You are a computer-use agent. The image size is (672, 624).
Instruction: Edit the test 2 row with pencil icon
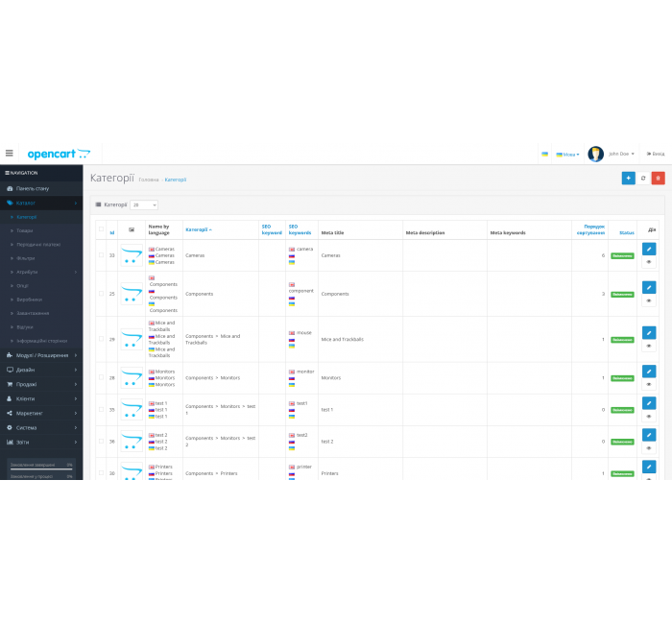tap(649, 435)
